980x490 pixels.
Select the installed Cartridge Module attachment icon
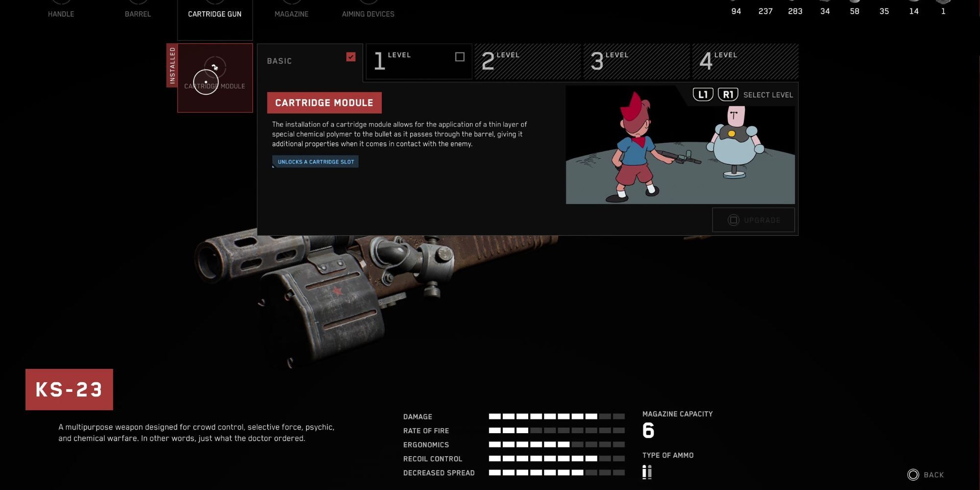(215, 77)
